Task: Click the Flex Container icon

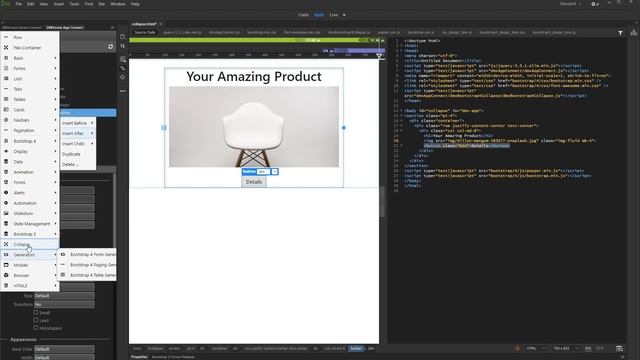Action: pos(6,47)
